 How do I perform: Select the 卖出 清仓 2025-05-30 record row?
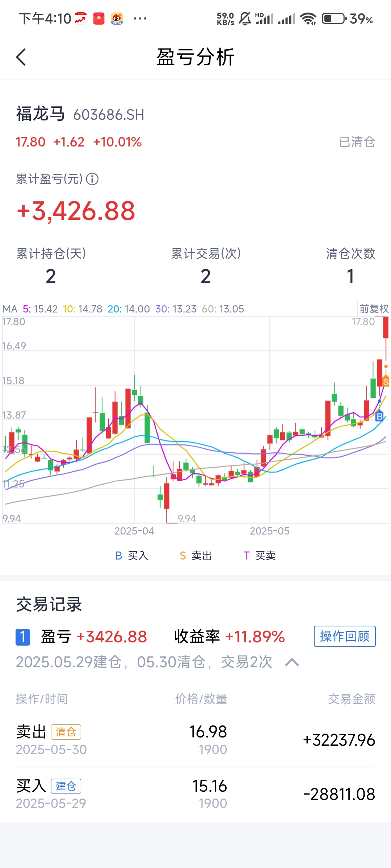(x=195, y=740)
